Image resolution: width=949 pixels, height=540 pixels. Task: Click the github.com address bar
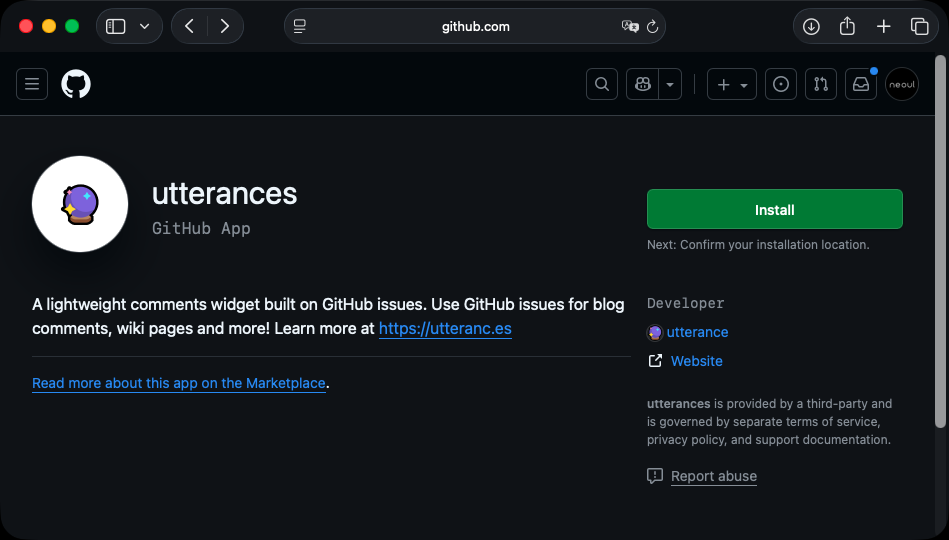(475, 27)
